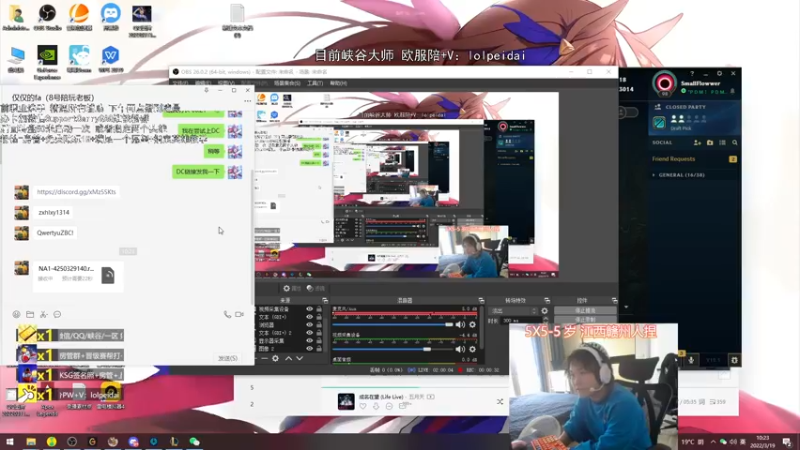The image size is (800, 450).
Task: Click the 属性 properties button in OBS
Action: pos(292,288)
